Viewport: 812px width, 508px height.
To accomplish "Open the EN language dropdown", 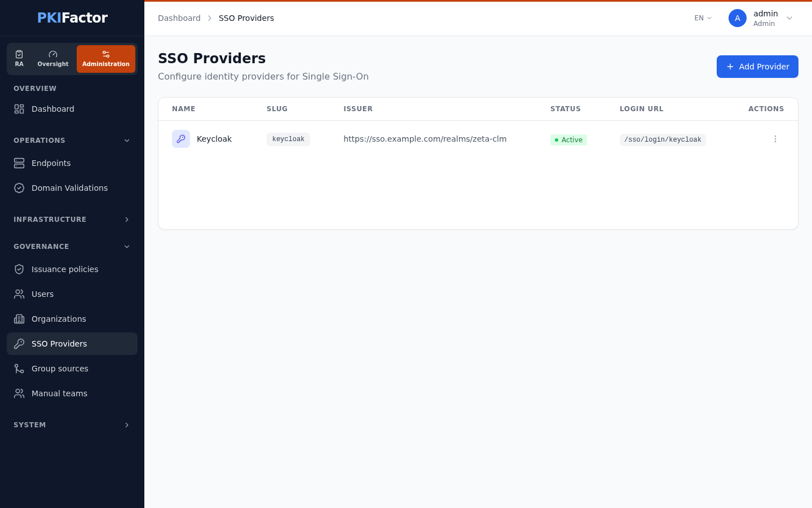I will [703, 18].
